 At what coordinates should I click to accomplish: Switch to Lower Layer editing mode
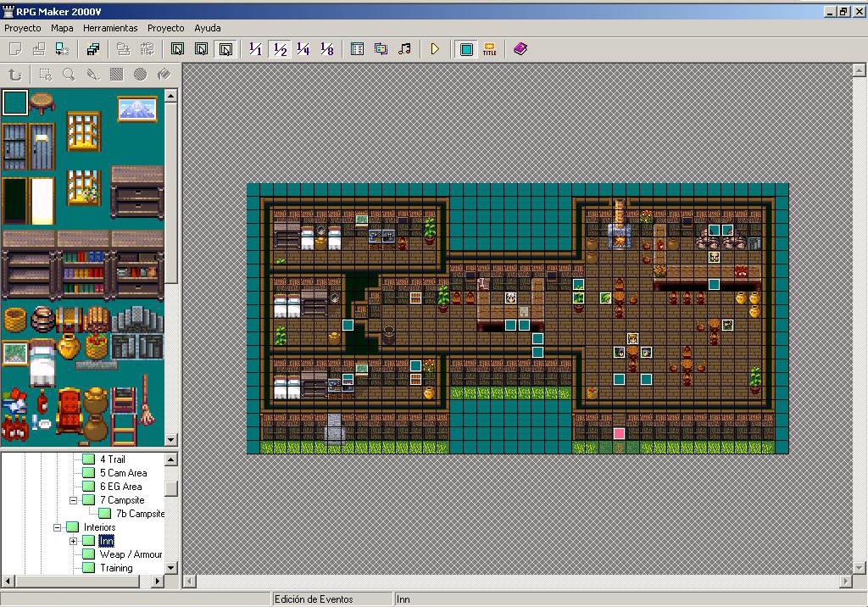point(178,49)
